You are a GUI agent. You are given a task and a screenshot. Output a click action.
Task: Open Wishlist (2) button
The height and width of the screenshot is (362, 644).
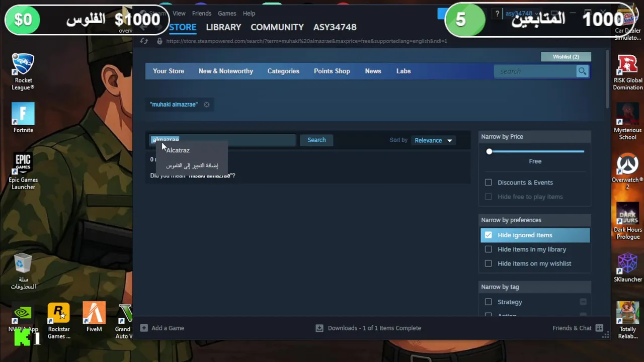(x=566, y=57)
